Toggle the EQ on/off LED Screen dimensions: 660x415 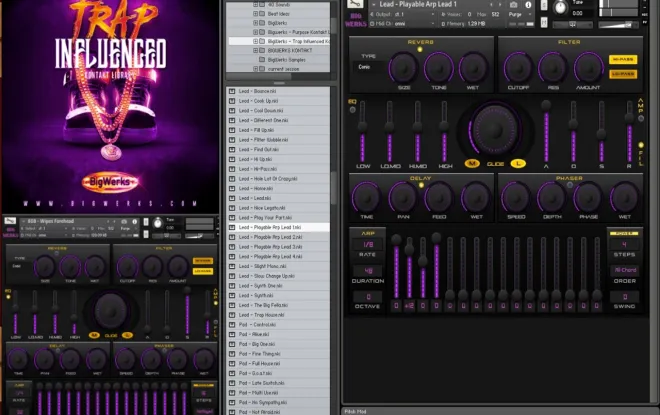click(x=352, y=109)
